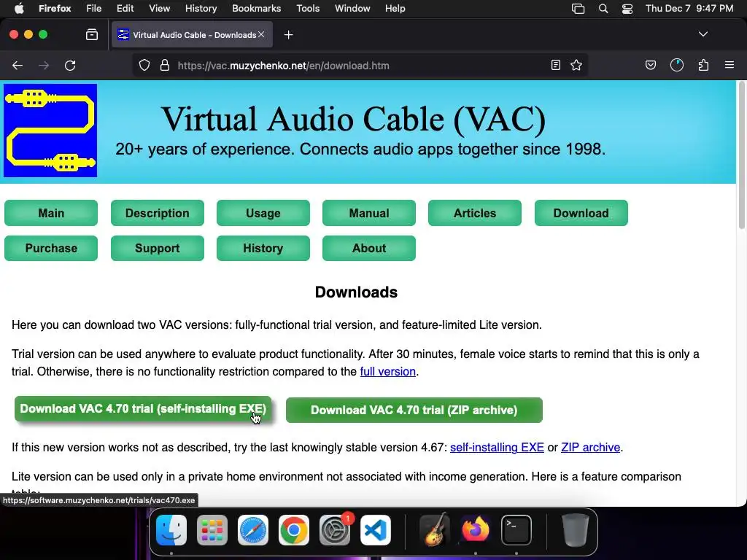The height and width of the screenshot is (560, 747).
Task: Close the Virtual Audio Cable tab
Action: point(261,34)
